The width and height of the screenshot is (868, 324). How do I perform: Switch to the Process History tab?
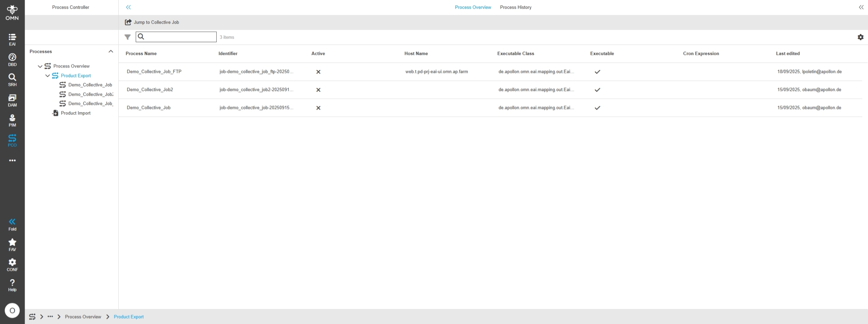coord(516,7)
